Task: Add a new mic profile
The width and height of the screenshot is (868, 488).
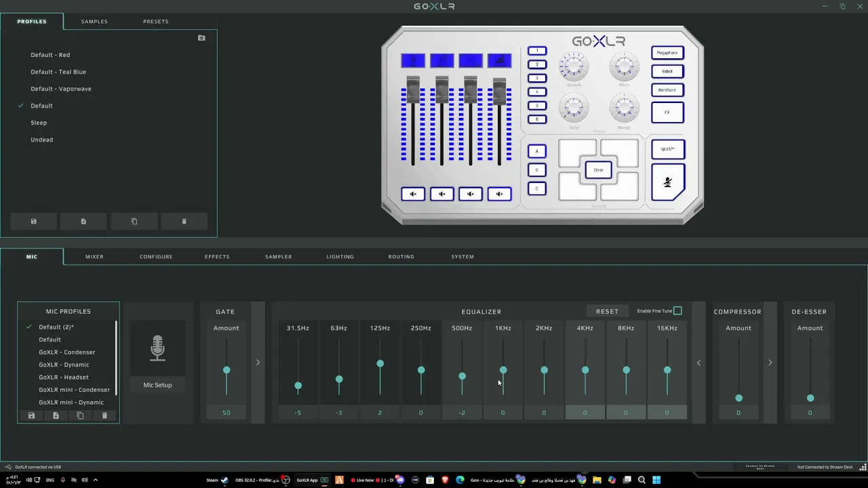Action: tap(56, 415)
